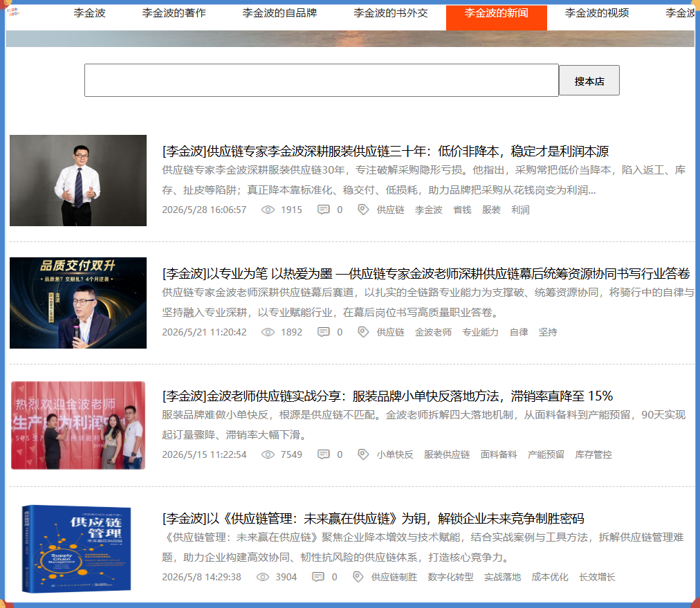This screenshot has width=700, height=608.
Task: Open the 李金波的著作 tab
Action: click(174, 13)
